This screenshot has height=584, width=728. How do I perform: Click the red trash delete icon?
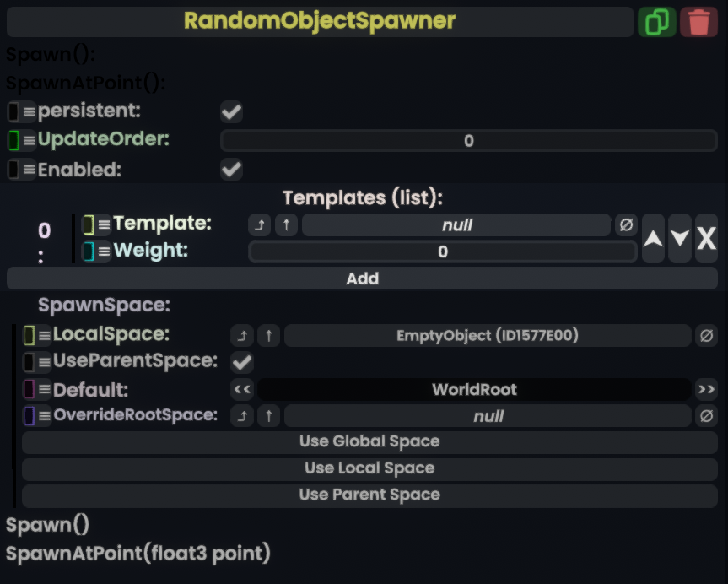coord(698,22)
